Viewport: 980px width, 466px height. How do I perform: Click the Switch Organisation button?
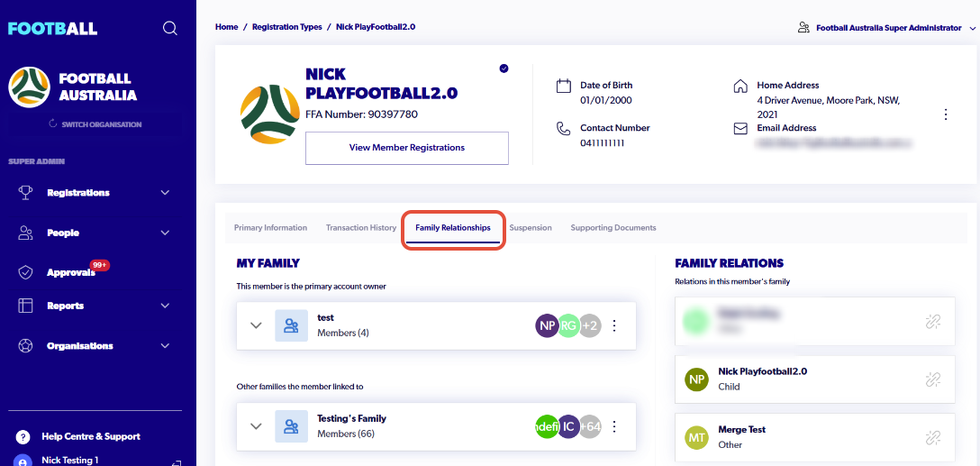point(95,124)
